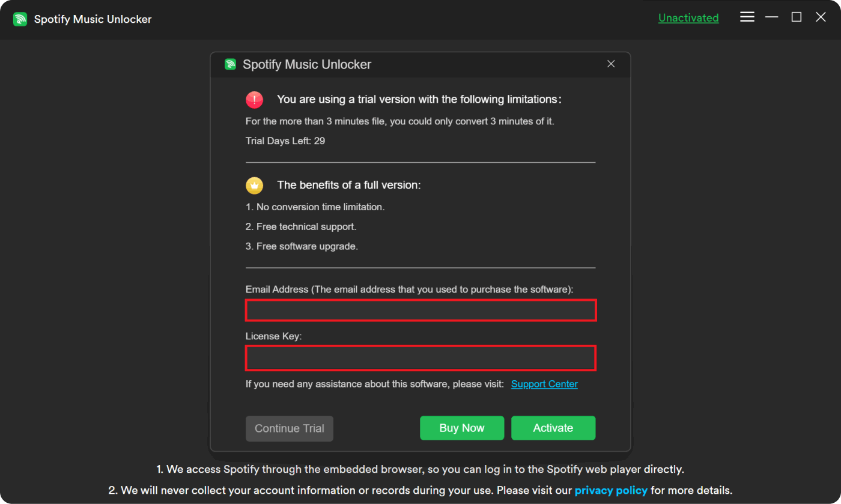Open the hamburger menu in title bar
Viewport: 841px width, 504px height.
[x=747, y=17]
